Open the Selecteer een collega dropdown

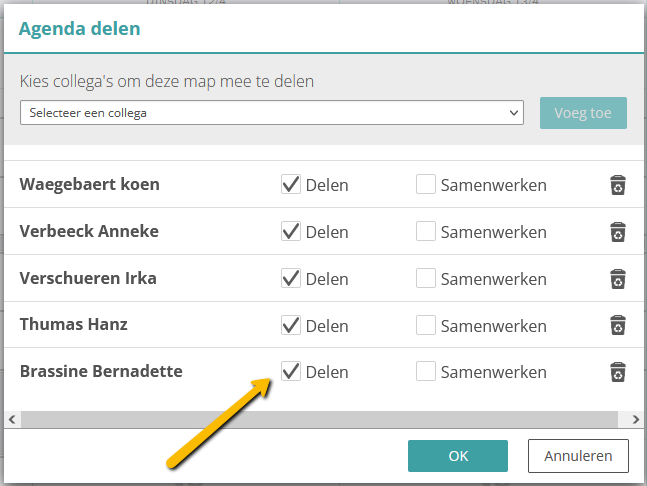tap(272, 113)
